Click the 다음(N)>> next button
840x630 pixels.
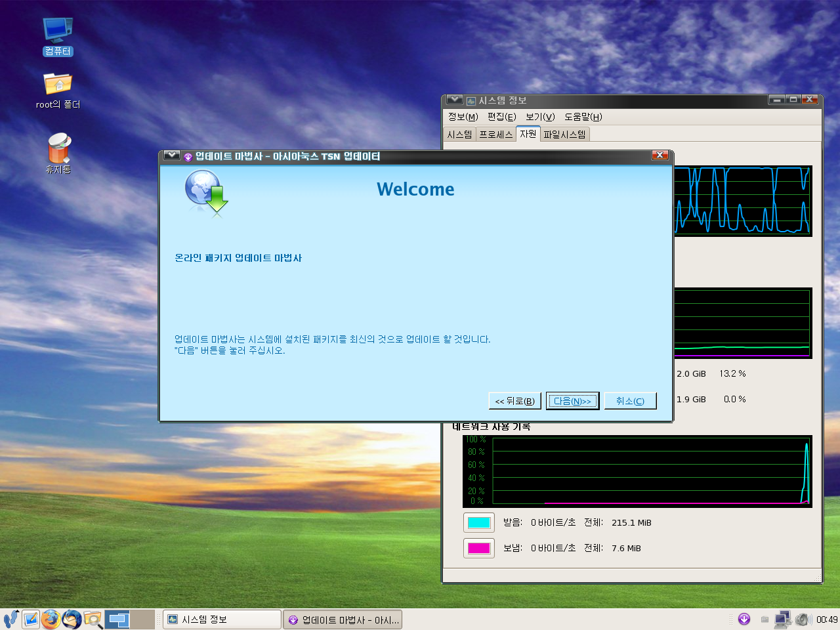tap(572, 401)
